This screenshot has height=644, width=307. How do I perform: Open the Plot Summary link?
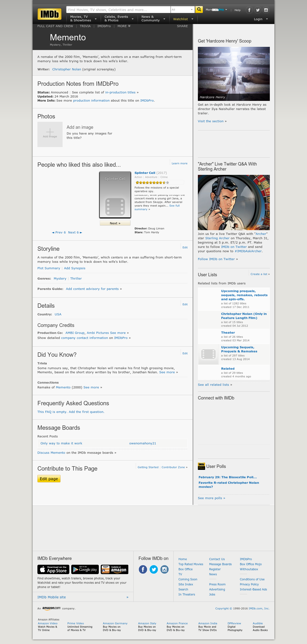pos(49,268)
